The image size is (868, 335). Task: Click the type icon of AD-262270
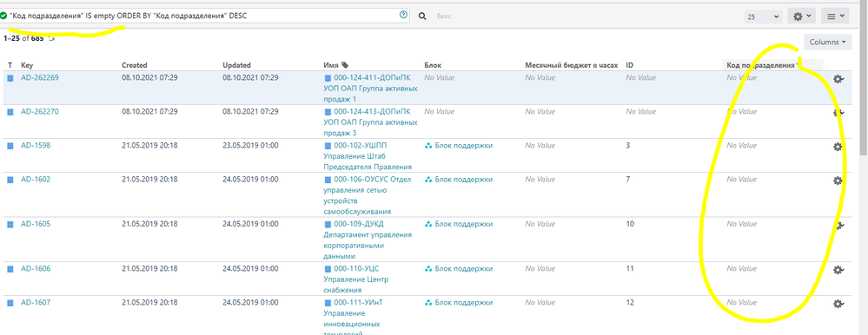pyautogui.click(x=10, y=112)
